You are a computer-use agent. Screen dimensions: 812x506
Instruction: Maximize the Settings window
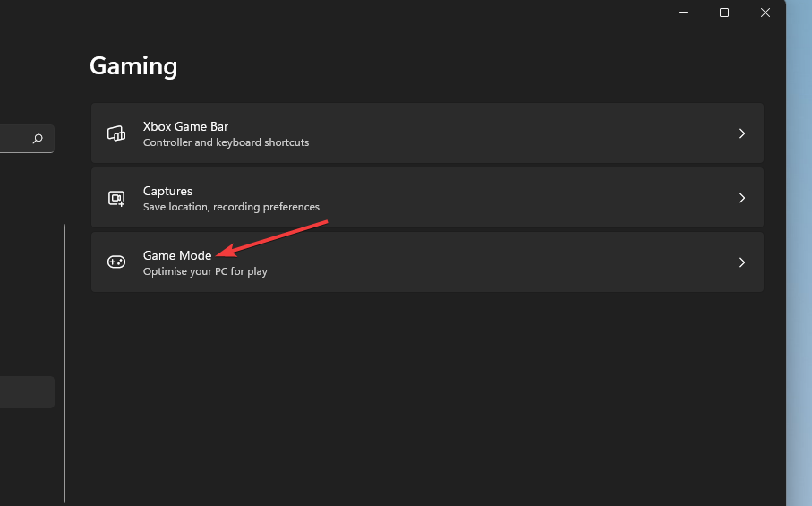coord(724,13)
